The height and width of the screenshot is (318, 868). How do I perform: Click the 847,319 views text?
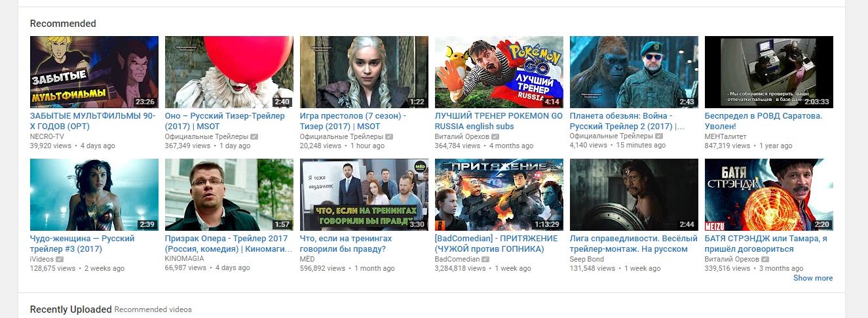click(727, 146)
